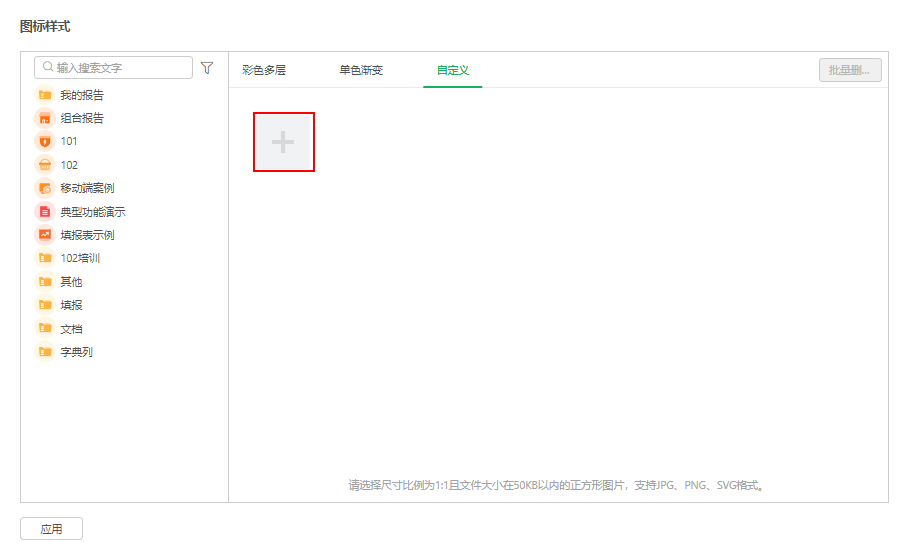Click the 102 basket icon

pos(44,165)
